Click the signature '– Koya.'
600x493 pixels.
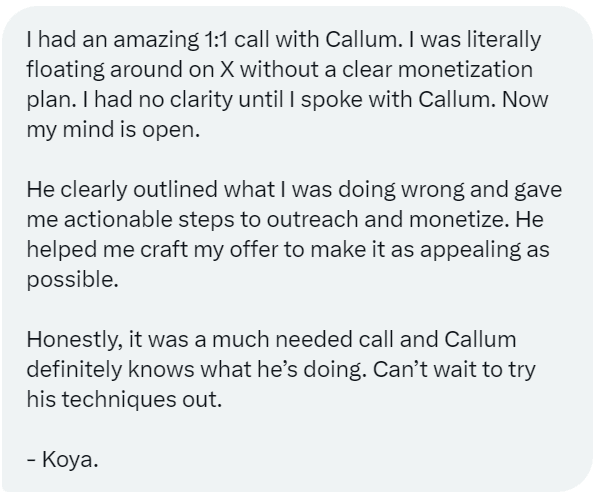click(x=63, y=460)
